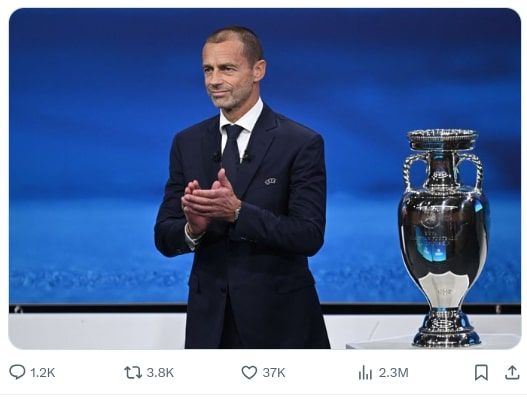Click the wristwatch on the man's wrist
The height and width of the screenshot is (404, 527).
(238, 212)
